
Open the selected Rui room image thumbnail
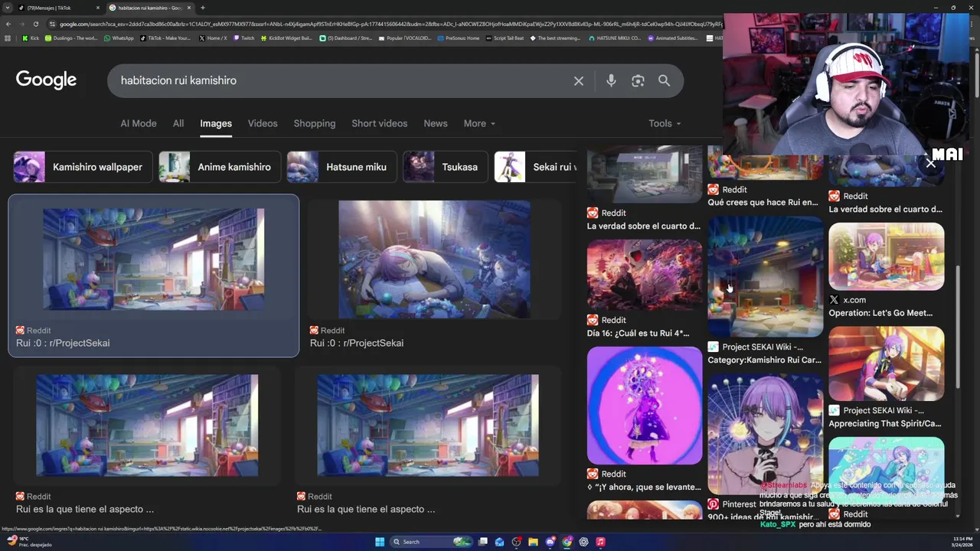click(153, 259)
